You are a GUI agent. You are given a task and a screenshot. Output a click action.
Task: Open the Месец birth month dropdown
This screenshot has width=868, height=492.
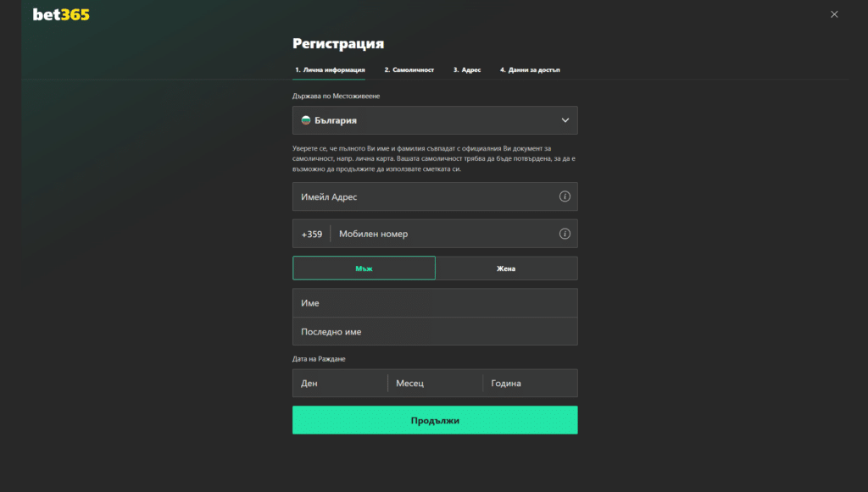coord(434,384)
